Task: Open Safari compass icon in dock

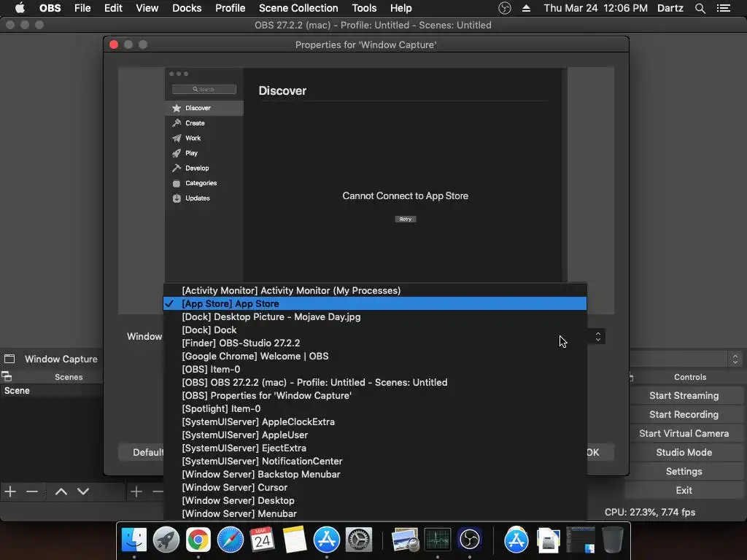Action: (x=230, y=540)
